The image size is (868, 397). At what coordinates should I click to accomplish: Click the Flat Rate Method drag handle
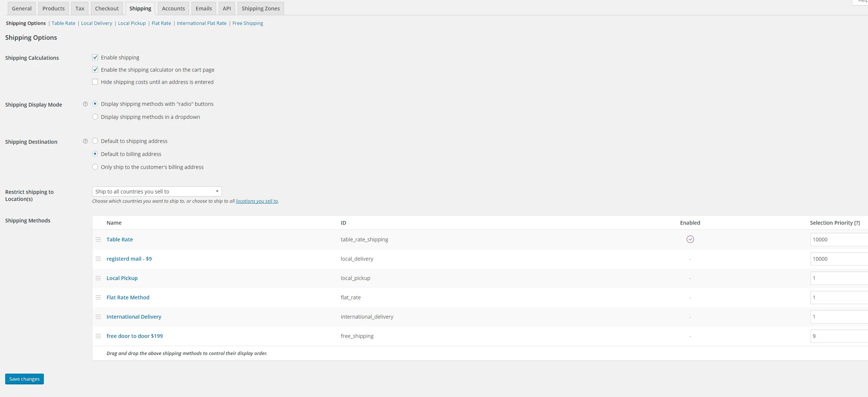pyautogui.click(x=98, y=297)
